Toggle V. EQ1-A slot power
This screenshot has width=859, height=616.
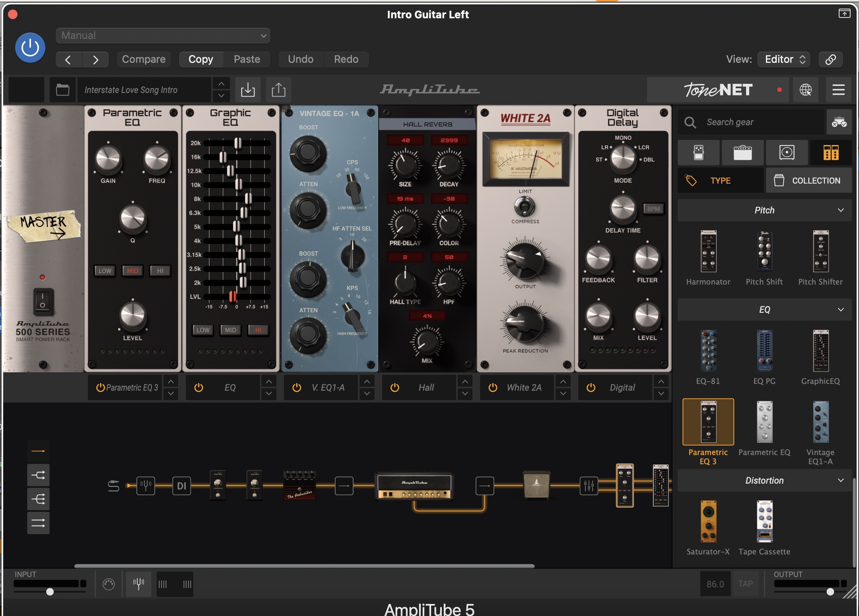[297, 387]
